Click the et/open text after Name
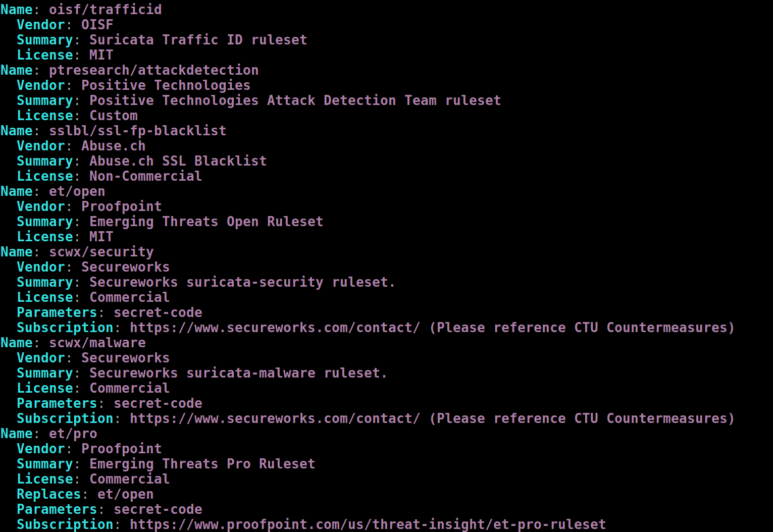The width and height of the screenshot is (773, 532). coord(77,191)
